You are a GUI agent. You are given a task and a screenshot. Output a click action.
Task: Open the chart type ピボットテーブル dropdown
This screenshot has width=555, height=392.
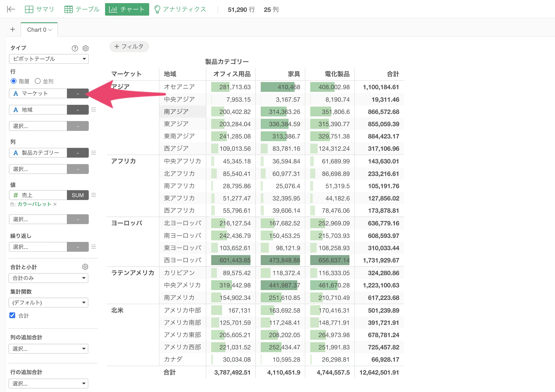[49, 59]
